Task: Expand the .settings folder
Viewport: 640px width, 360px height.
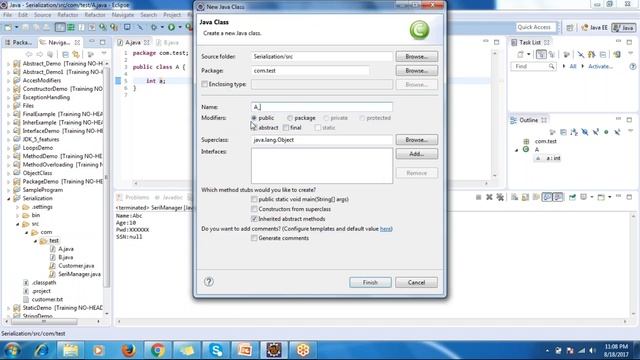Action: (x=18, y=207)
